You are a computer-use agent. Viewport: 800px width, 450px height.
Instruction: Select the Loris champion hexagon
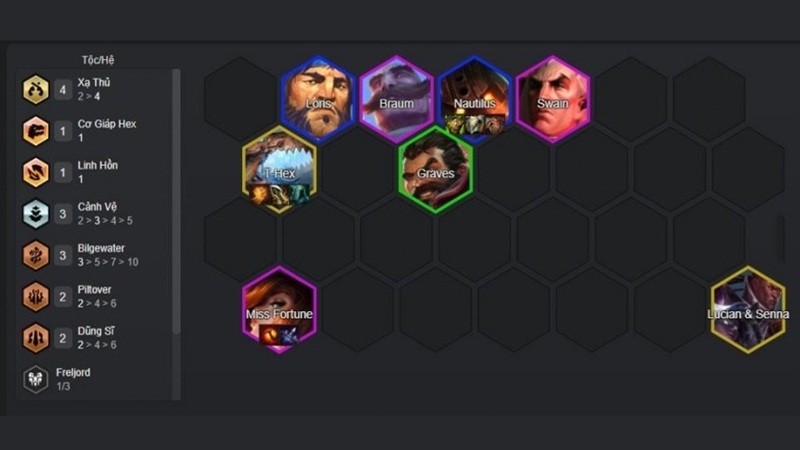tap(318, 99)
